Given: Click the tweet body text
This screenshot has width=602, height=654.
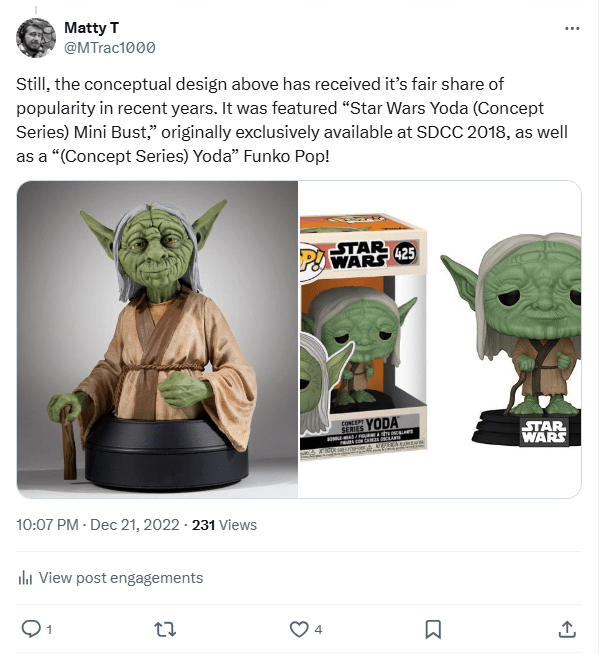Looking at the screenshot, I should pos(292,120).
